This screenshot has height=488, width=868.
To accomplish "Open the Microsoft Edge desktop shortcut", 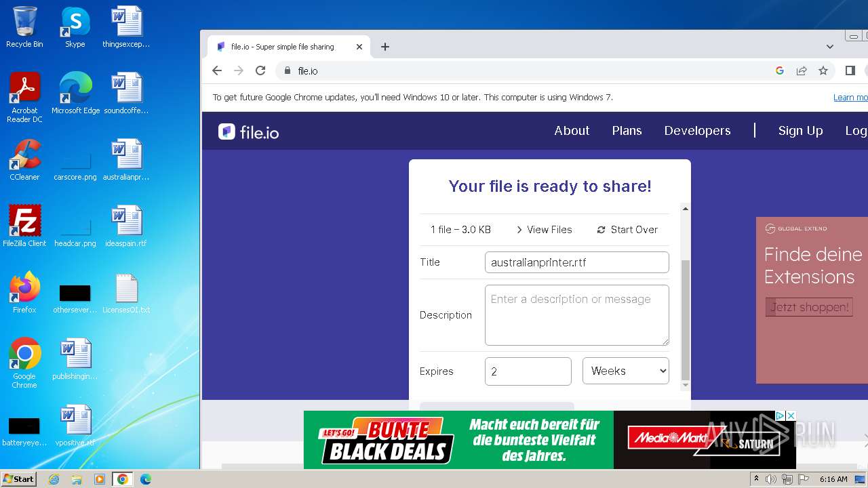I will coord(75,94).
